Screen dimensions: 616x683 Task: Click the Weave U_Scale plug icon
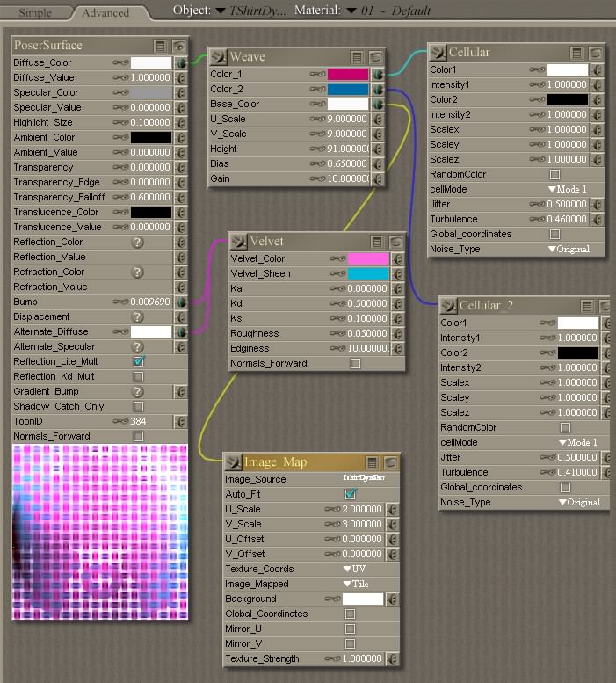click(378, 119)
